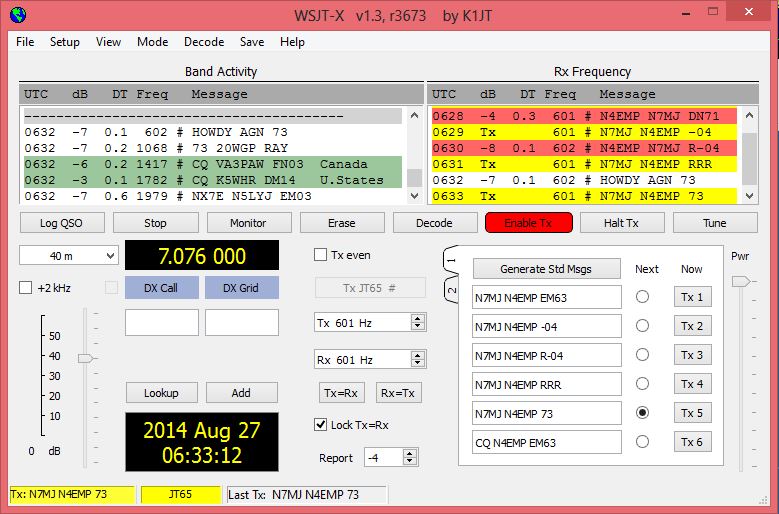Click the DX Call input field
Screen dimensions: 779x514
161,322
